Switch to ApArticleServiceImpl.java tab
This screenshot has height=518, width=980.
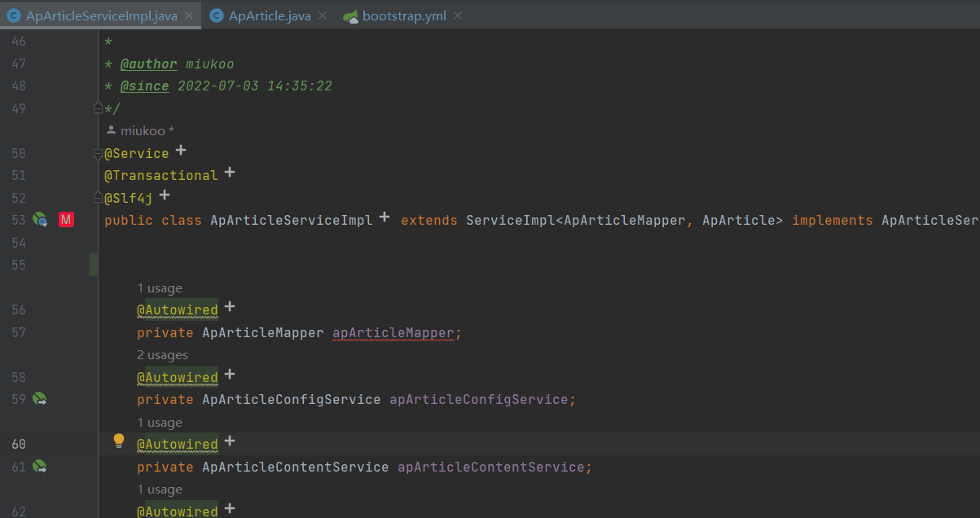[x=101, y=15]
